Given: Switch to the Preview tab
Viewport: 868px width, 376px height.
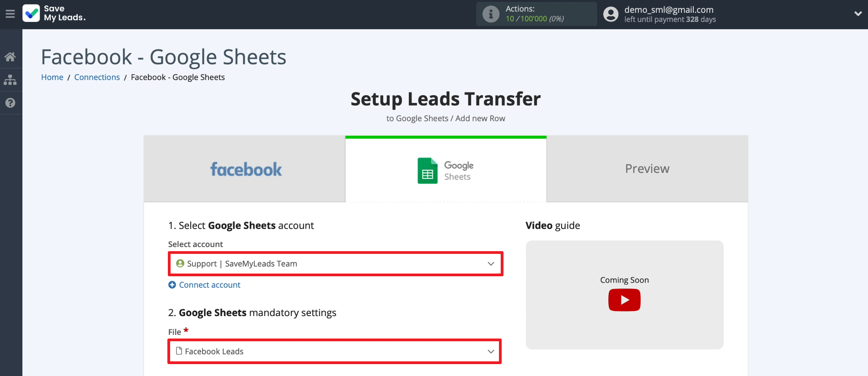Looking at the screenshot, I should click(647, 169).
